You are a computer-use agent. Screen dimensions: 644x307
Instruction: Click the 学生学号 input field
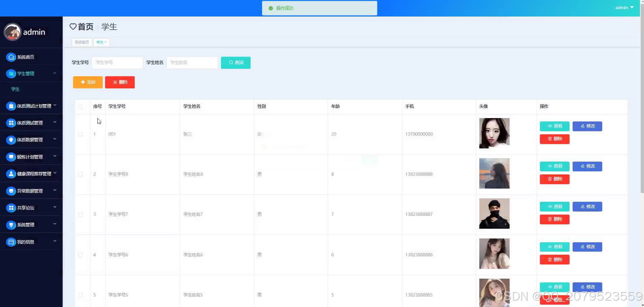tap(117, 63)
